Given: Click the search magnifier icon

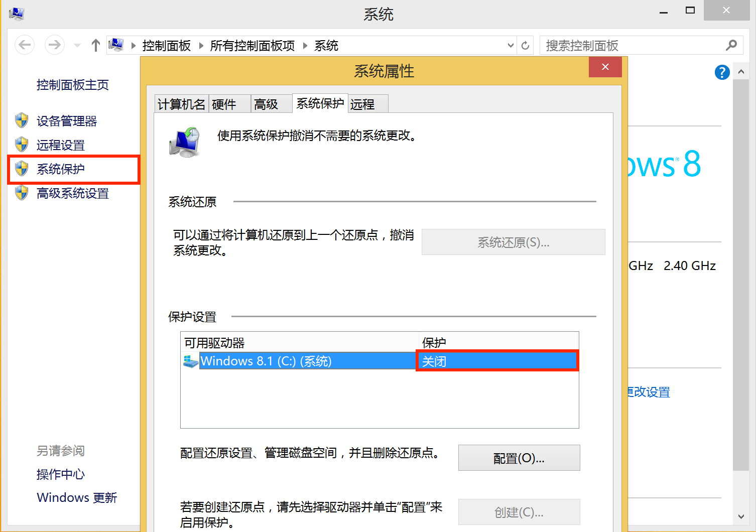Looking at the screenshot, I should pyautogui.click(x=731, y=45).
